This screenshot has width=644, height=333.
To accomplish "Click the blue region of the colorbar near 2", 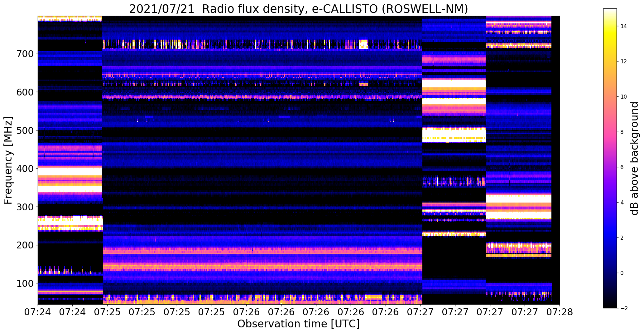I will [610, 238].
